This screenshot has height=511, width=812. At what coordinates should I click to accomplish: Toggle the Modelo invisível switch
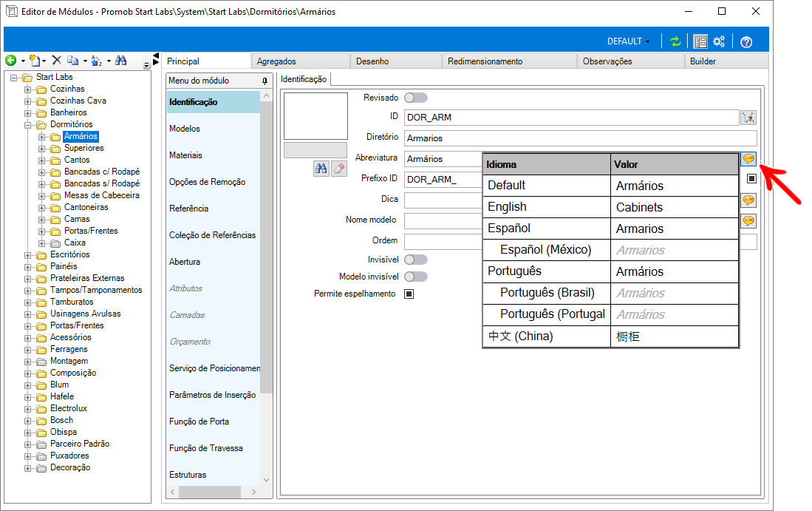[416, 277]
